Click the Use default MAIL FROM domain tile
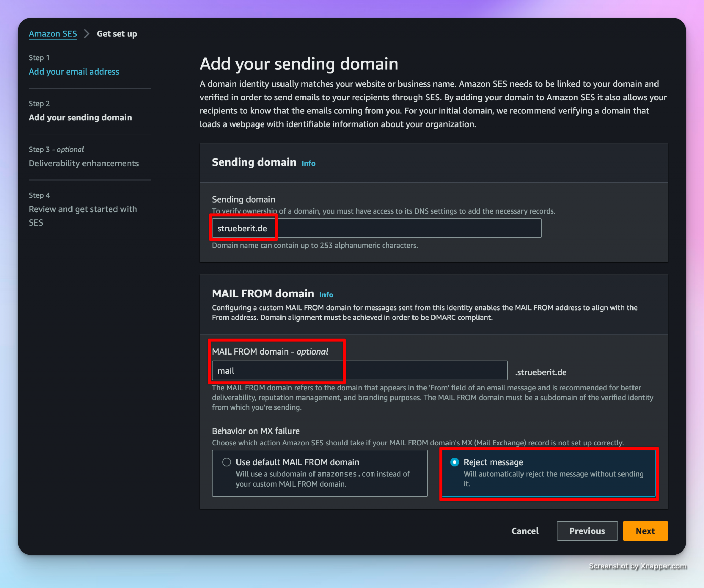The width and height of the screenshot is (704, 588). 319,473
